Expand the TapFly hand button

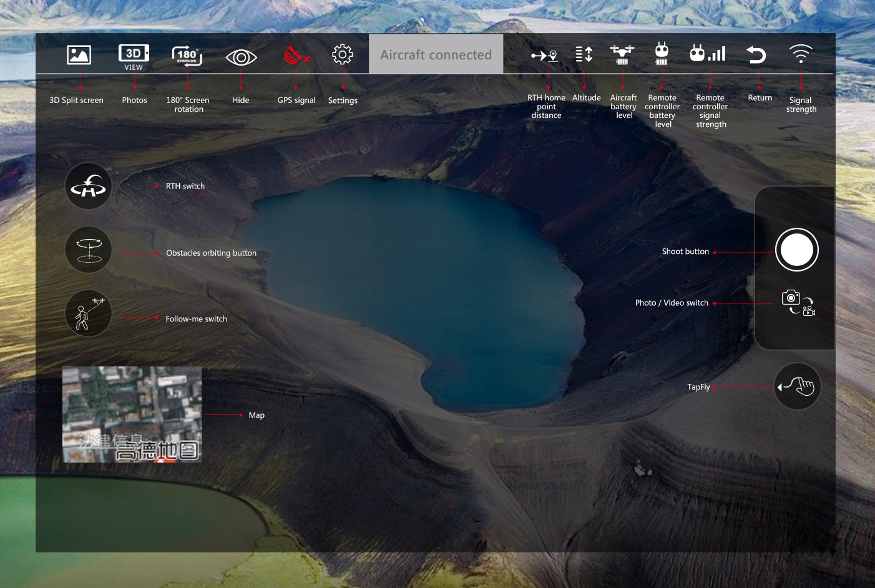tap(798, 386)
